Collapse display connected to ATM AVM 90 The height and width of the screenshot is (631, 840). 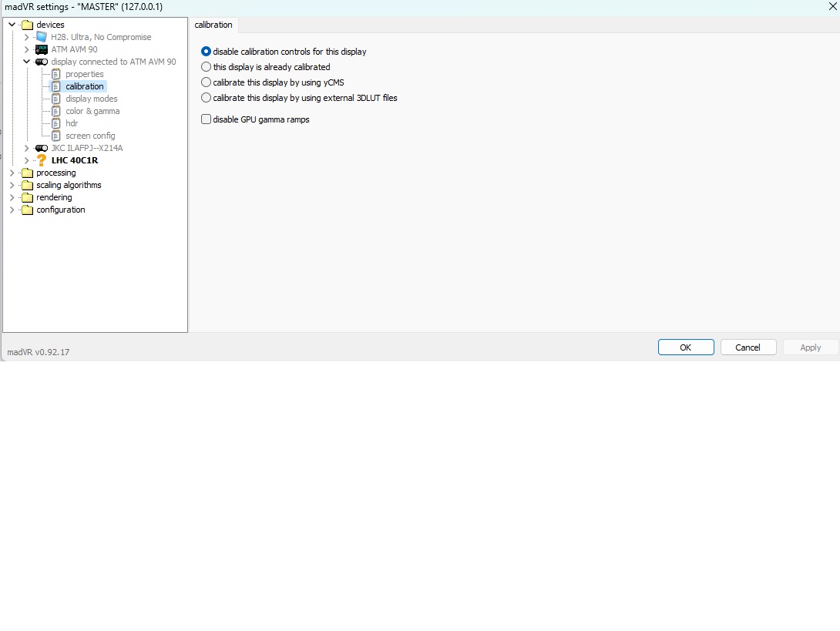pyautogui.click(x=26, y=62)
